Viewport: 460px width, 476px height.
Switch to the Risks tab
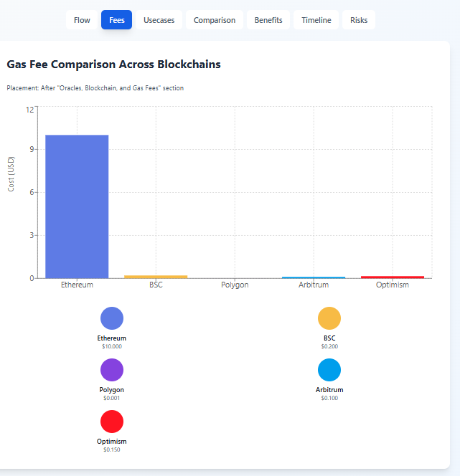[359, 20]
